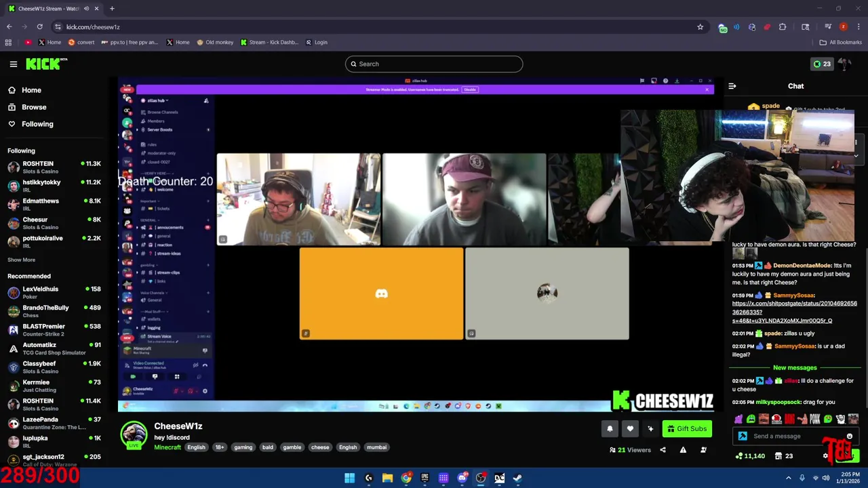Click the first purple quick emote
Image resolution: width=868 pixels, height=488 pixels.
pos(738,420)
